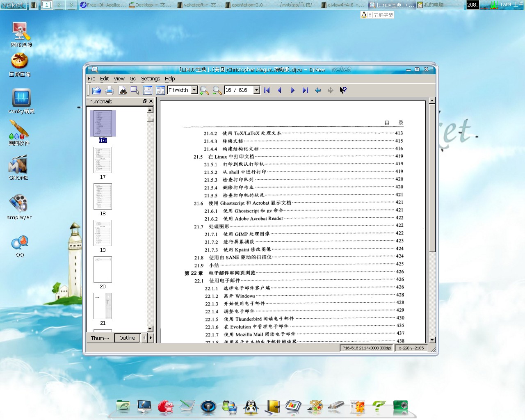Open the 网络连接 desktop icon

(21, 35)
